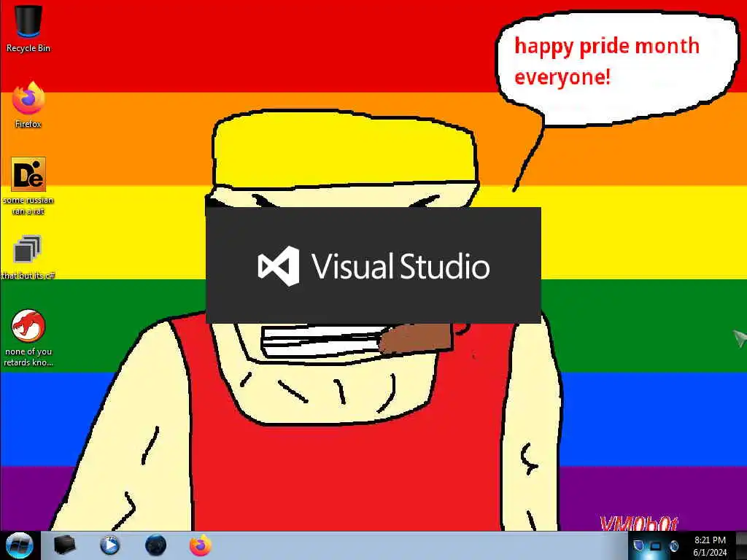747x560 pixels.
Task: Select the 'some russian ran a rat' icon
Action: coord(28,186)
